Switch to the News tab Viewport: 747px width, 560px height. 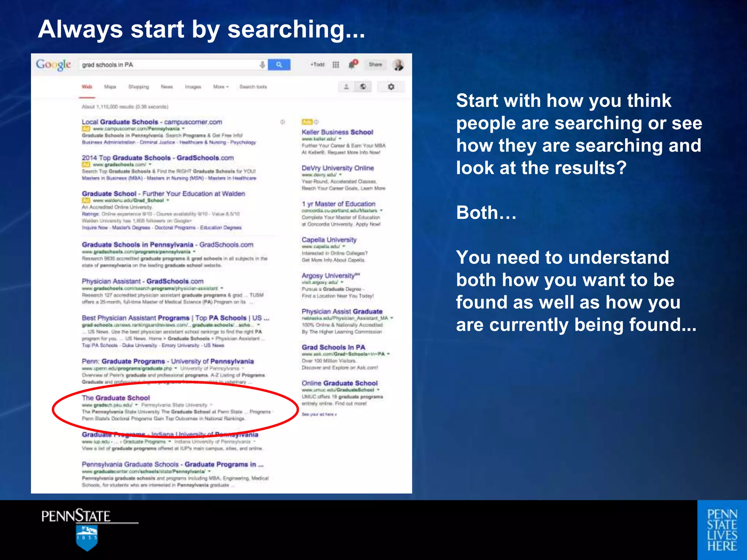point(167,87)
